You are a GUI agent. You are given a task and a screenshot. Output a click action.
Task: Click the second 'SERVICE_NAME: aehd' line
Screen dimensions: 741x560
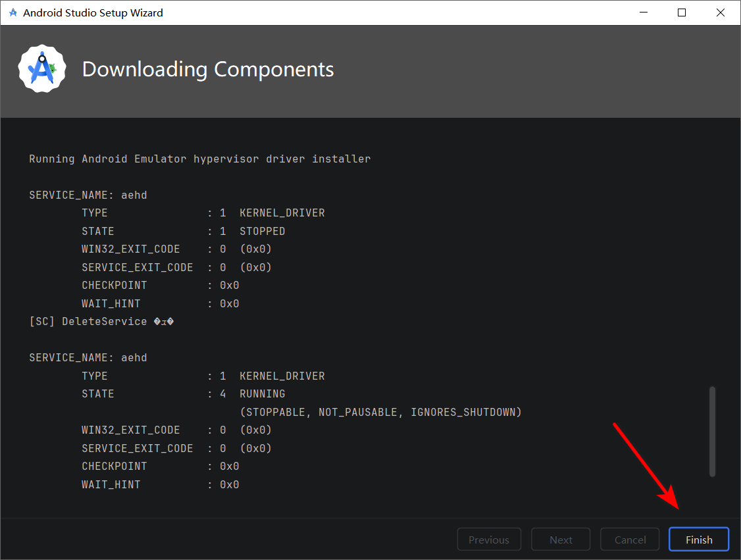[88, 358]
